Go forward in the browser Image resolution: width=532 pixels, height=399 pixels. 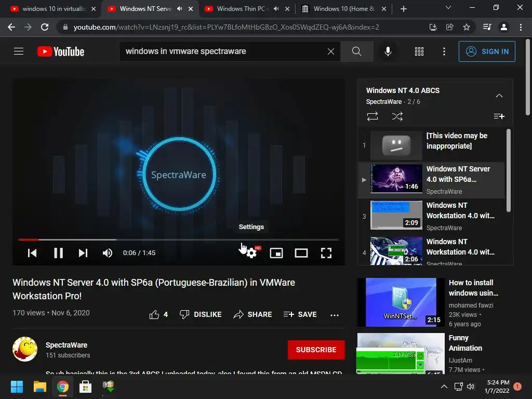pyautogui.click(x=28, y=27)
